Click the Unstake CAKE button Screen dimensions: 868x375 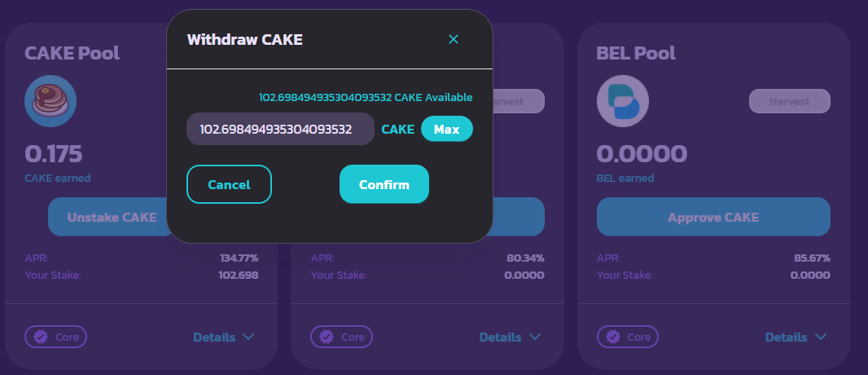click(112, 217)
